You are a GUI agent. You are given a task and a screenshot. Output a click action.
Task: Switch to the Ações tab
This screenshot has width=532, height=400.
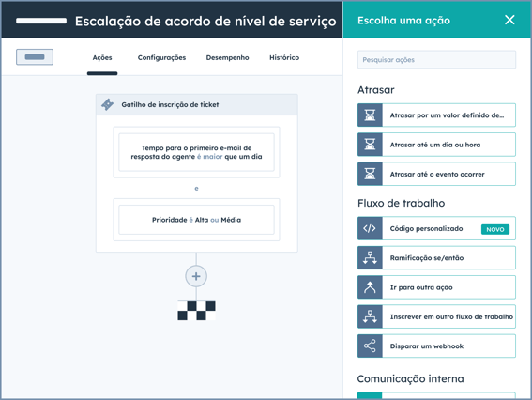102,57
